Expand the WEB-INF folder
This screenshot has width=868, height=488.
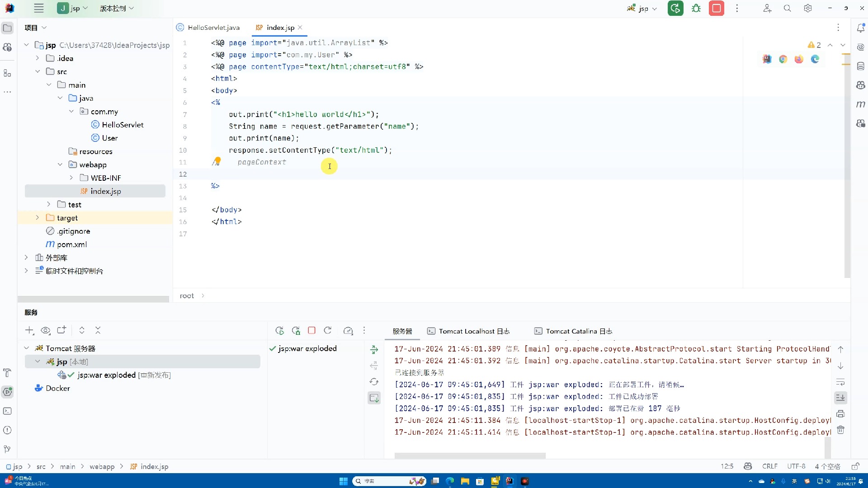tap(71, 178)
